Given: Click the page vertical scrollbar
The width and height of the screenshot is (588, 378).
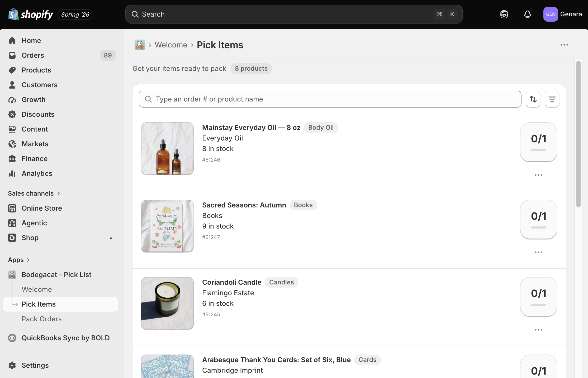Looking at the screenshot, I should (578, 134).
